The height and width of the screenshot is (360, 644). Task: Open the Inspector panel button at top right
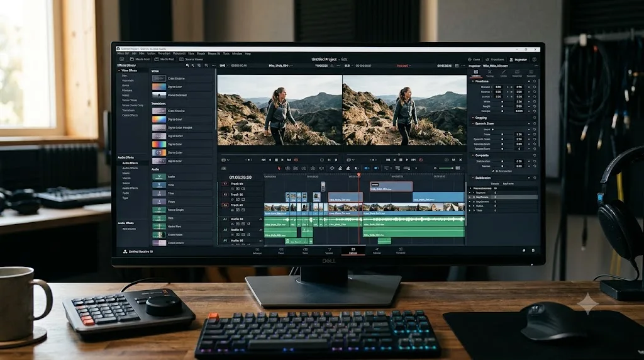(x=518, y=60)
